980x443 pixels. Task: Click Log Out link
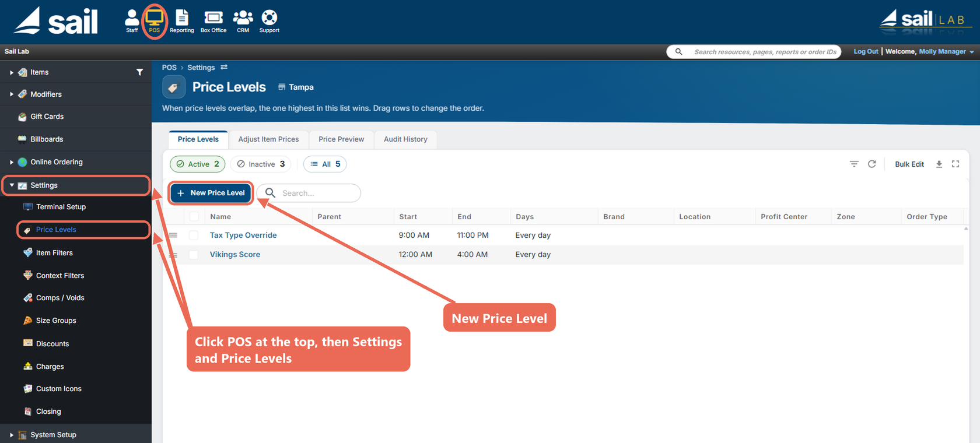pyautogui.click(x=866, y=52)
